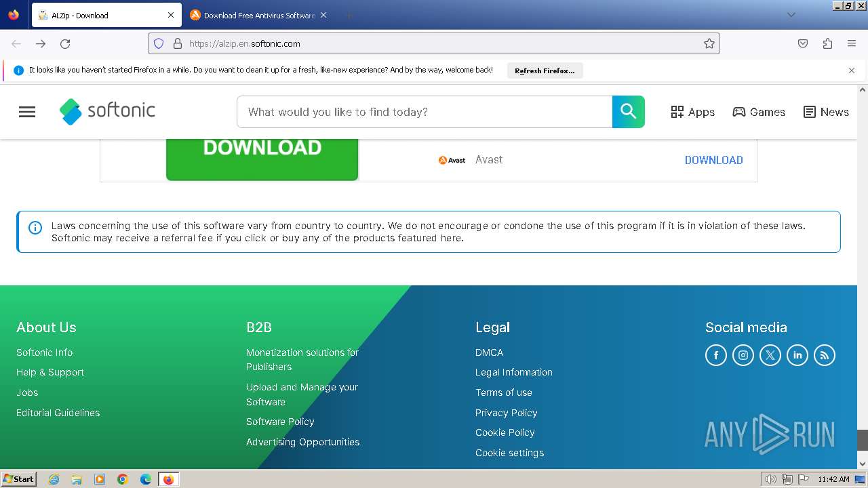Open Privacy Policy link
Image resolution: width=868 pixels, height=488 pixels.
(x=506, y=413)
